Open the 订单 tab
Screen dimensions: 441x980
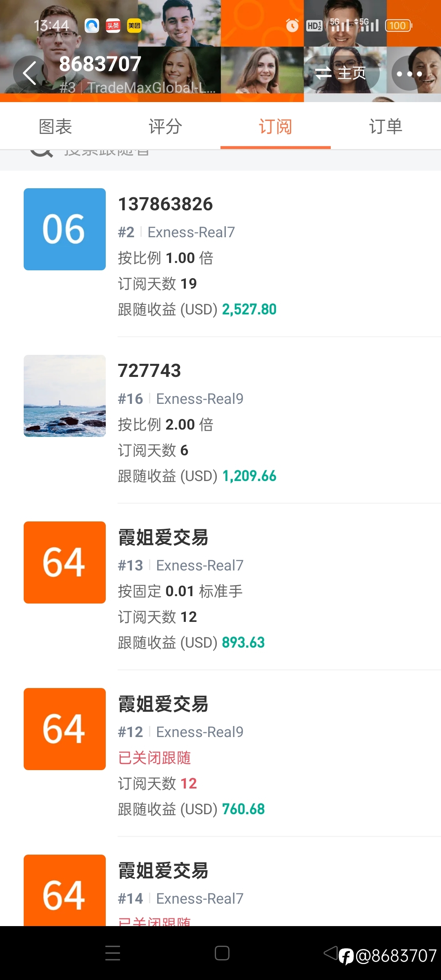386,126
